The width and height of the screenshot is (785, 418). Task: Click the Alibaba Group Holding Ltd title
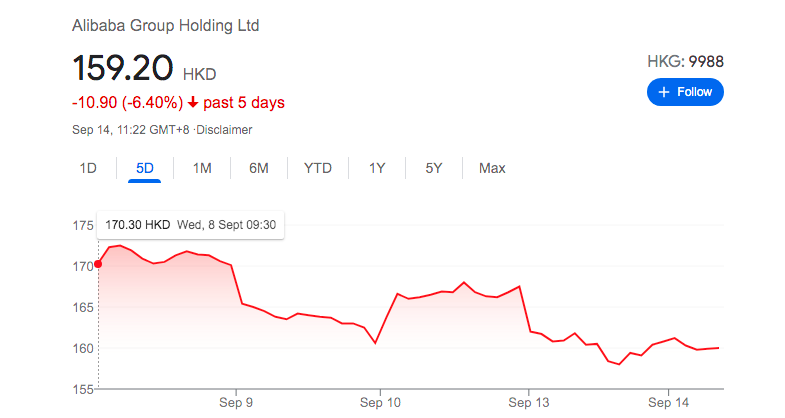(165, 25)
